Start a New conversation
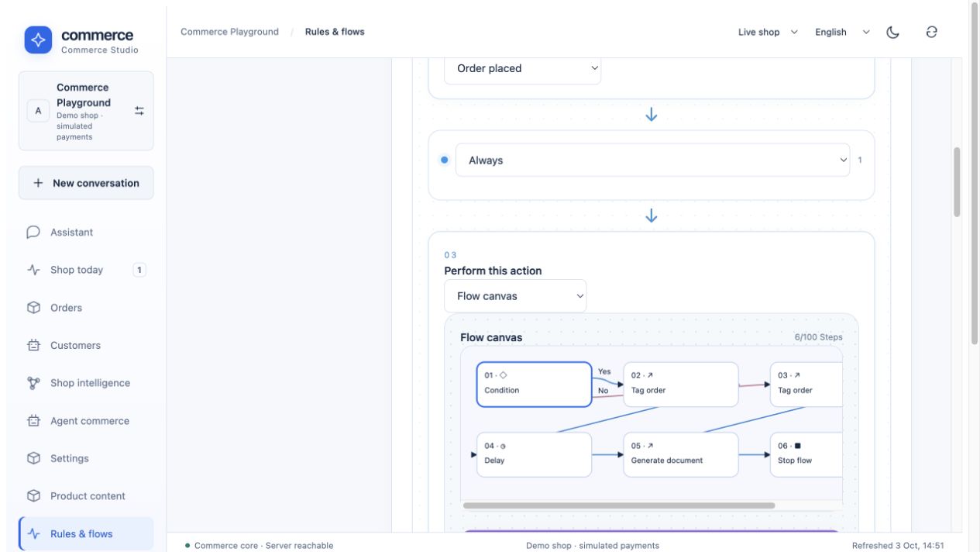The image size is (980, 552). point(86,183)
